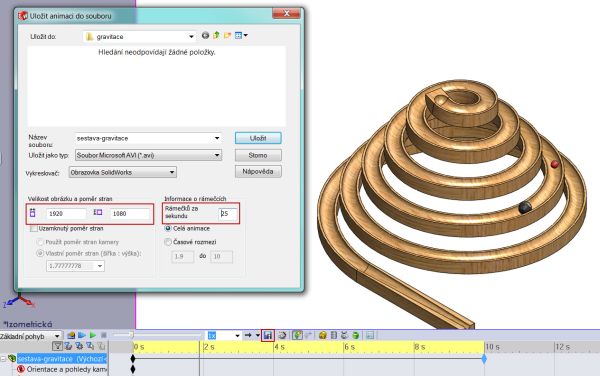Image resolution: width=600 pixels, height=376 pixels.
Task: Select the Celá animace radio button
Action: 168,228
